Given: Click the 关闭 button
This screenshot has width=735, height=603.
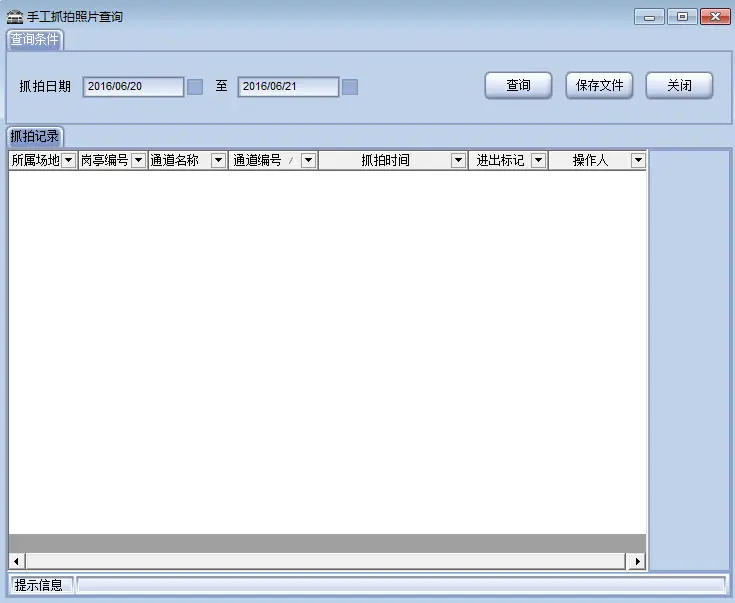Looking at the screenshot, I should (x=679, y=85).
